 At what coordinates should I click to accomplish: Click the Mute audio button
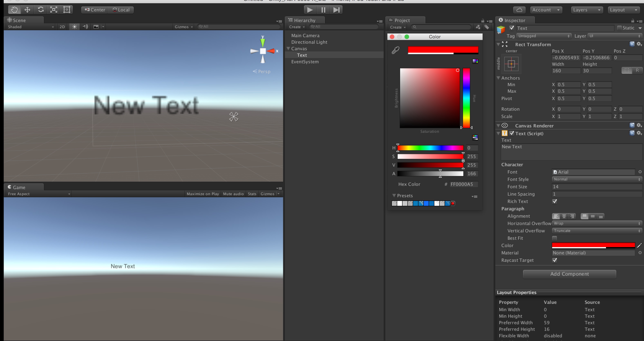click(233, 194)
